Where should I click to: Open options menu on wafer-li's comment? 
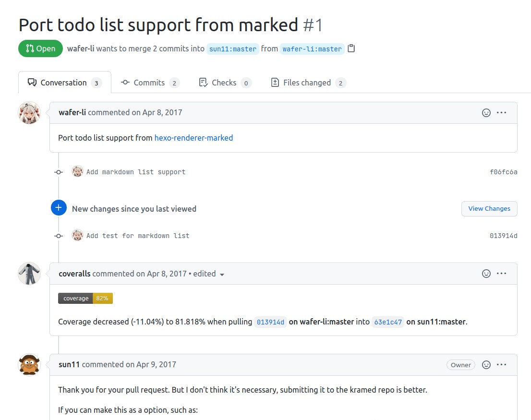[502, 113]
